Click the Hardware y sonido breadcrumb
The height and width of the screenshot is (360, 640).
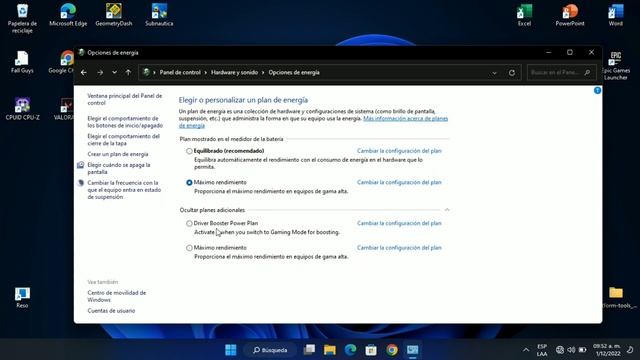click(234, 73)
